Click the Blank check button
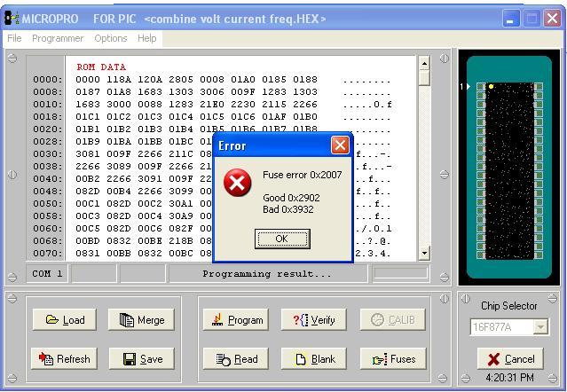The image size is (567, 392). click(x=313, y=359)
